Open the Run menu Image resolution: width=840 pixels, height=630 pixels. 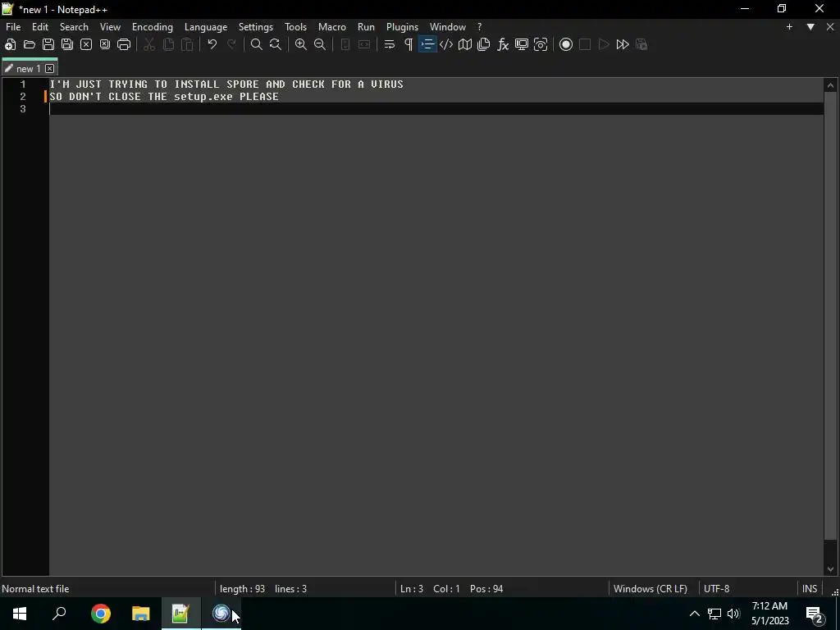point(367,27)
